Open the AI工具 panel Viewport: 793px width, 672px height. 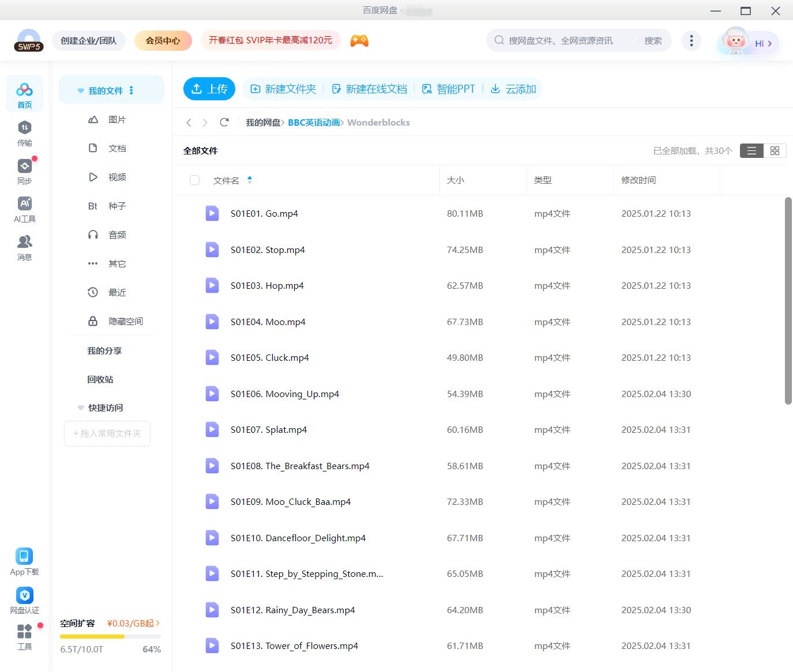click(24, 209)
